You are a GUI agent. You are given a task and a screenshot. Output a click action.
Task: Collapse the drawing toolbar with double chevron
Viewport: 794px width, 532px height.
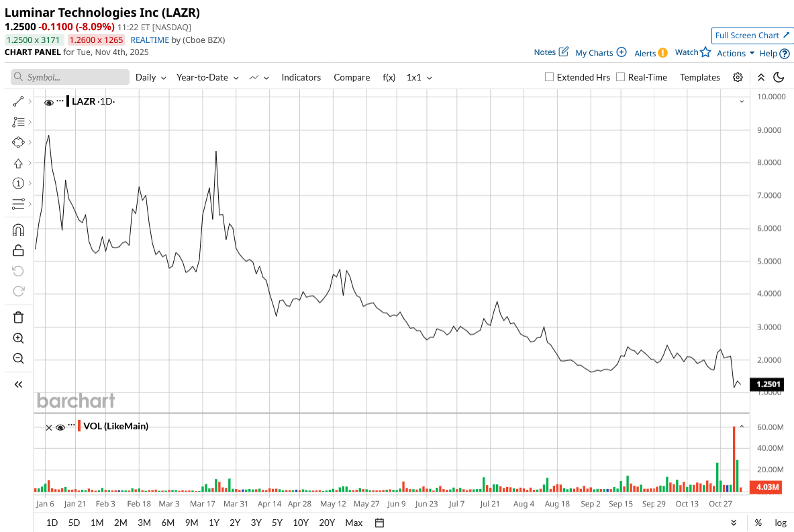coord(18,384)
